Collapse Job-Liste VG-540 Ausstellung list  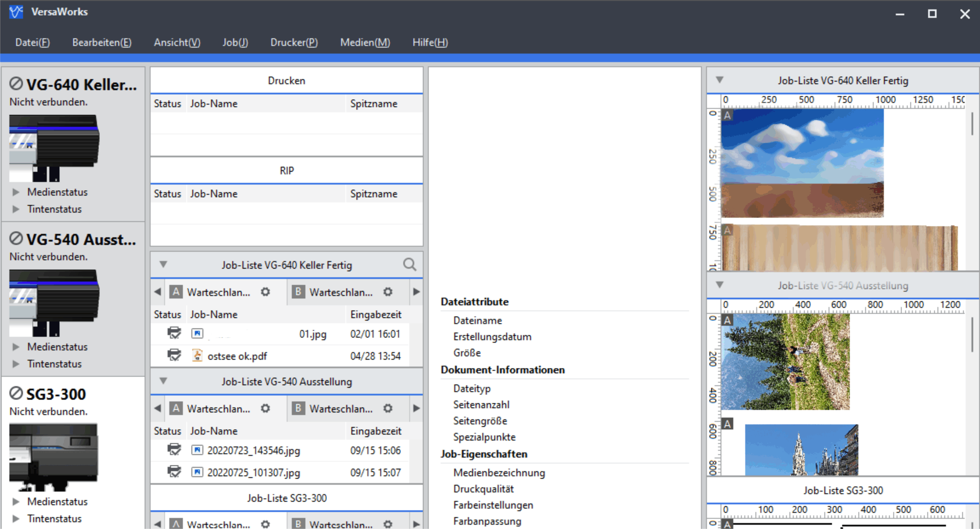pyautogui.click(x=163, y=381)
